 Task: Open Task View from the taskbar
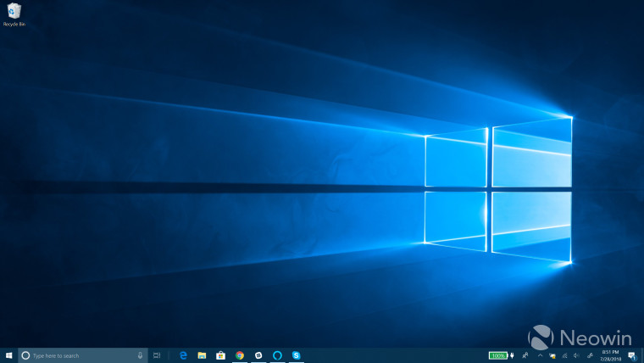click(157, 355)
